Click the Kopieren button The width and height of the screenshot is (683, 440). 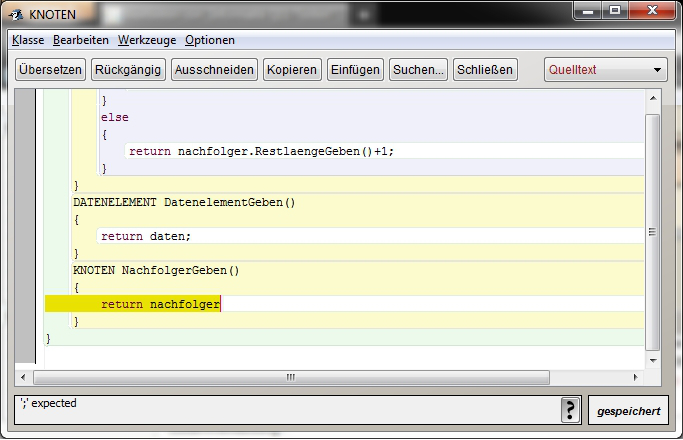292,70
